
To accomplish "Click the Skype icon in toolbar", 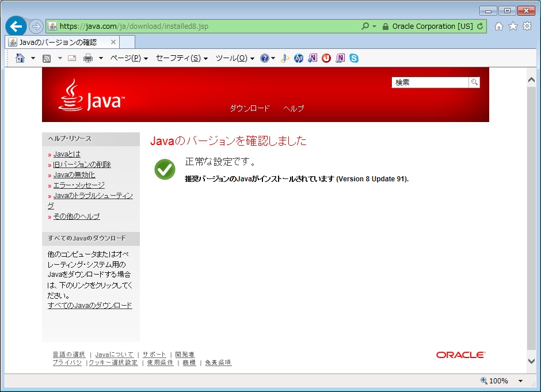I will point(354,58).
